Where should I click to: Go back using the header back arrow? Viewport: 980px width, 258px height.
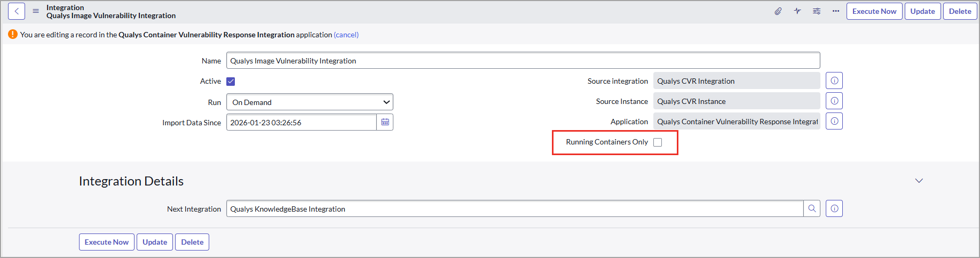pyautogui.click(x=17, y=11)
